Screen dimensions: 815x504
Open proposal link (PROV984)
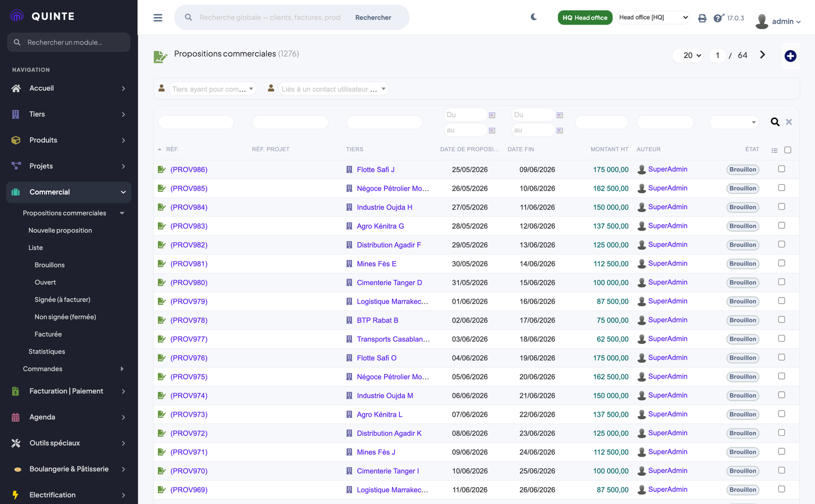189,207
